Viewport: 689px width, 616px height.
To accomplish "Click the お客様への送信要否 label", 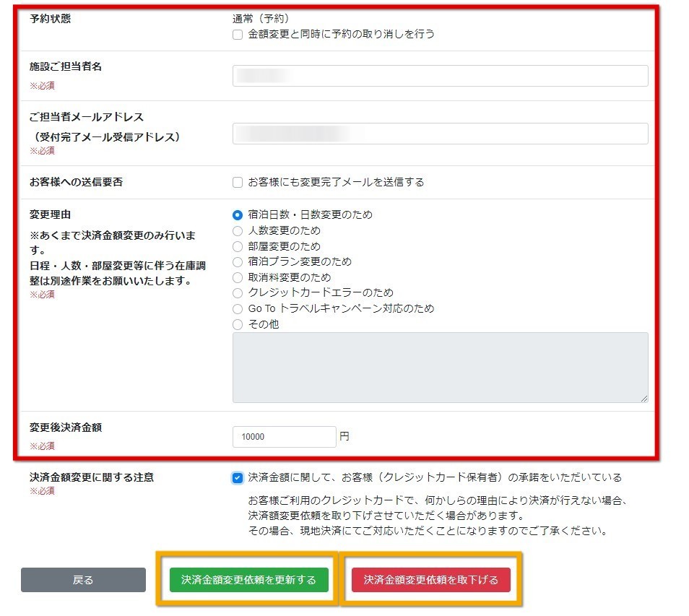I will (76, 182).
